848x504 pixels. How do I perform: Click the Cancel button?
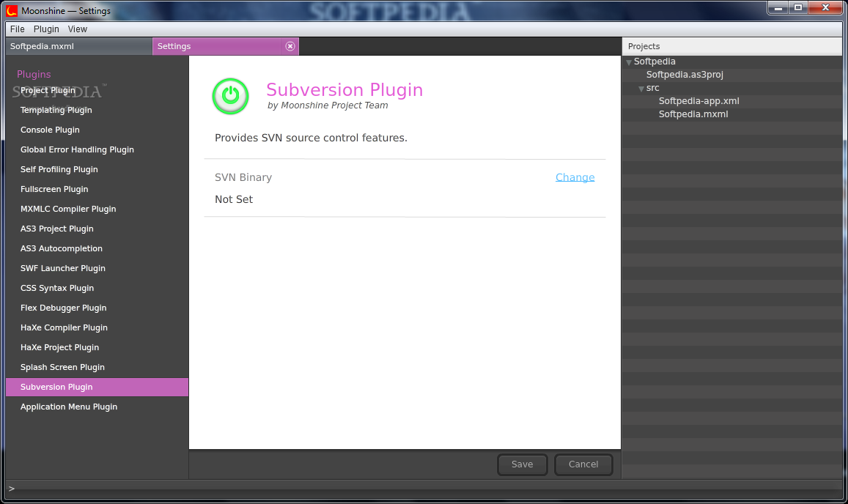coord(583,464)
